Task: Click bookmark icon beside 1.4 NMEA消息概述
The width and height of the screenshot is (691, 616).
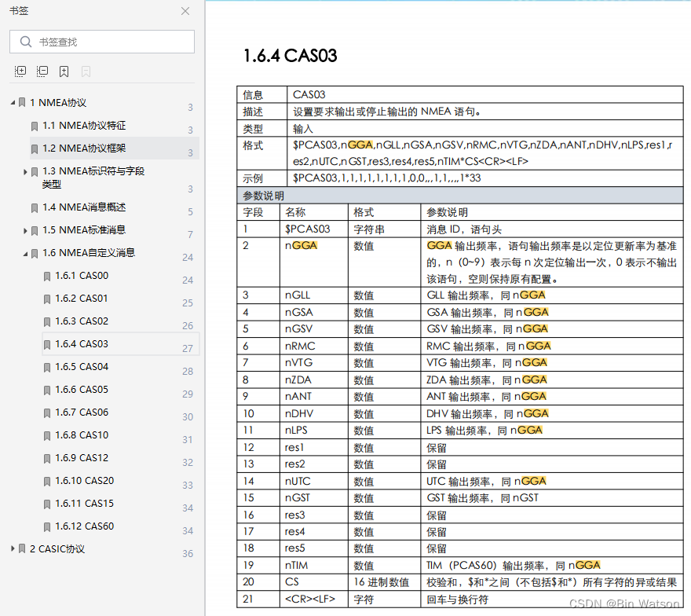Action: [x=35, y=208]
